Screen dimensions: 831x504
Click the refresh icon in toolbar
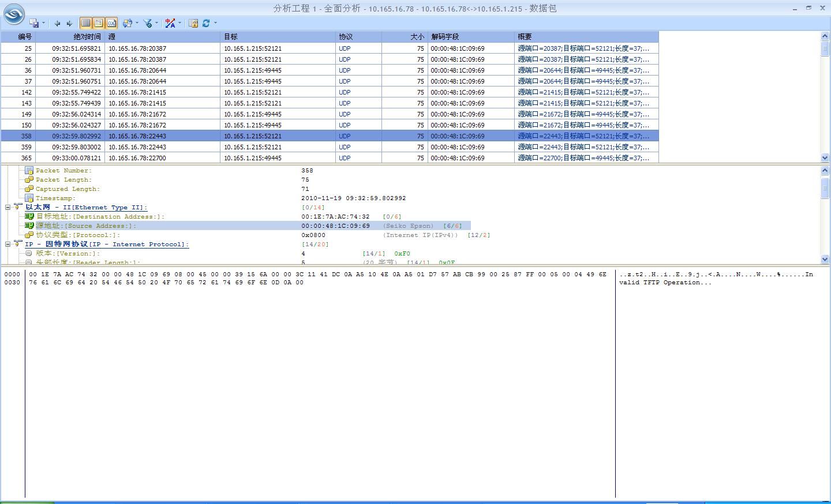click(206, 24)
